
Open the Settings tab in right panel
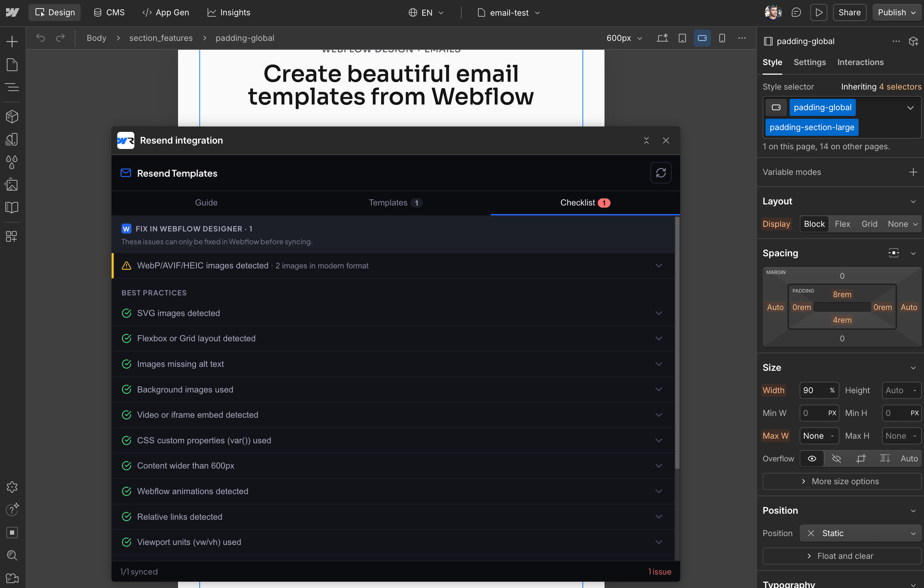810,62
